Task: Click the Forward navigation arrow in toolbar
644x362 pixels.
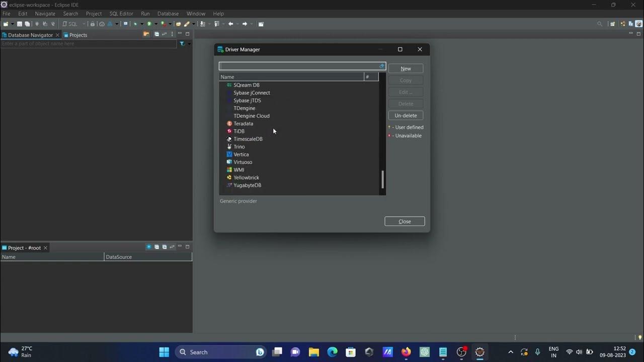Action: (x=245, y=24)
